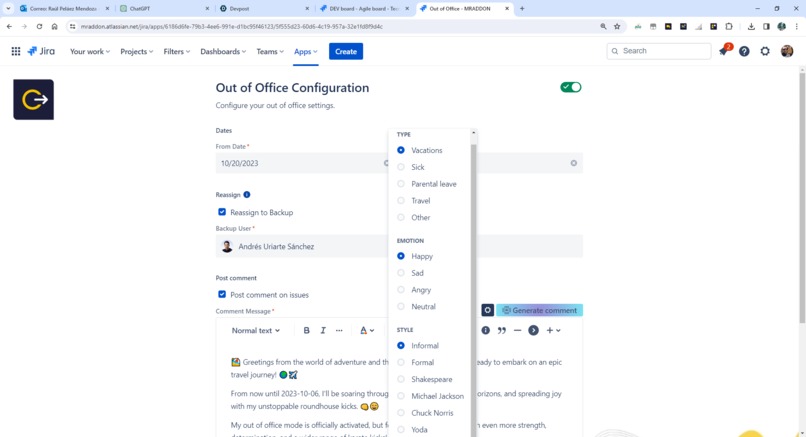Click the From Date input field
806x437 pixels.
[302, 163]
